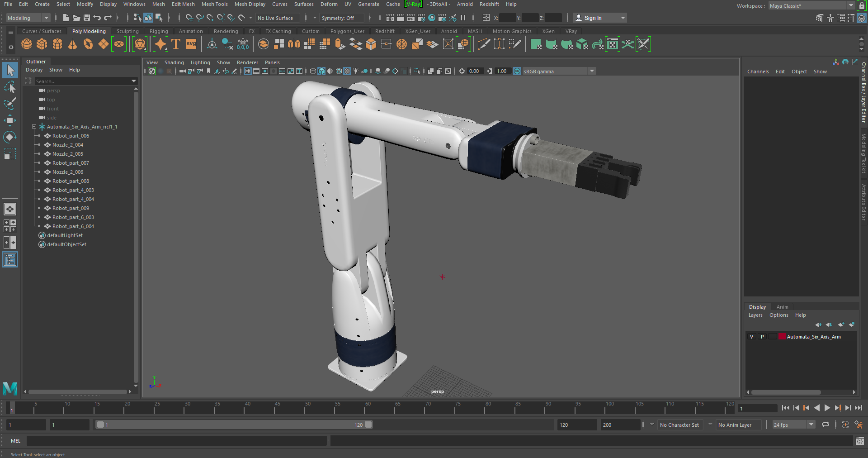Switch to the Sculpting shelf tab
This screenshot has width=868, height=458.
127,31
